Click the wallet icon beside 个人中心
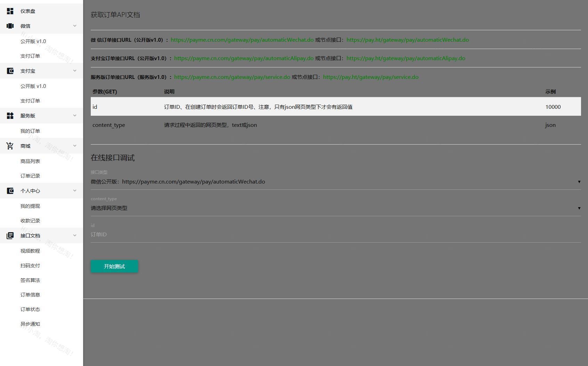 [x=10, y=191]
